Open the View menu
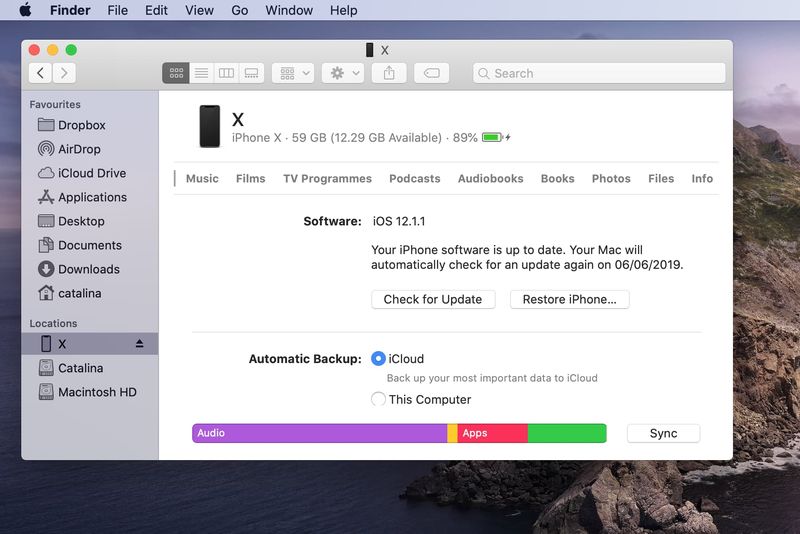800x534 pixels. [x=199, y=10]
